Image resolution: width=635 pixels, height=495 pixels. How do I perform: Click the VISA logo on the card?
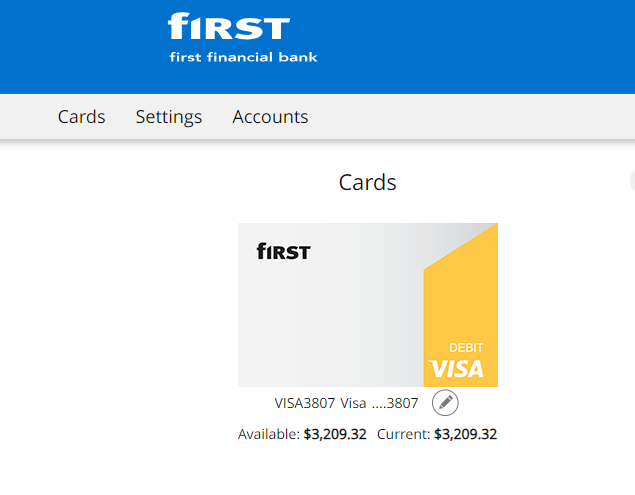point(456,369)
